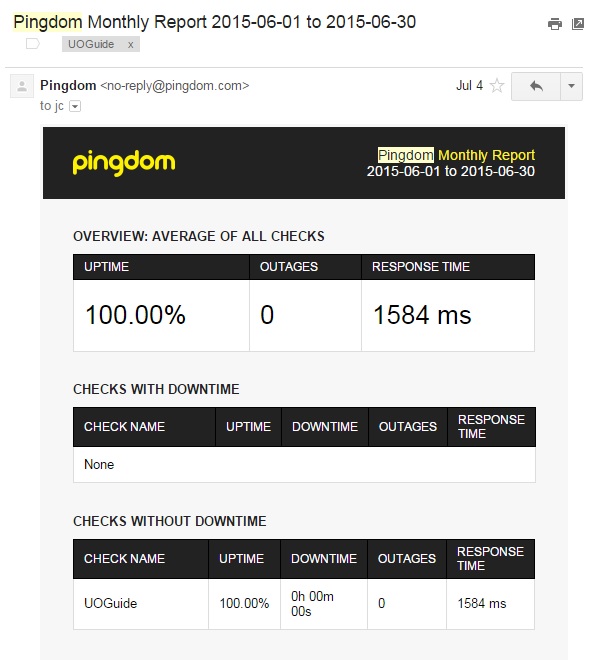Screen dimensions: 595x660
Task: Click the UOGuide check name cell
Action: 141,604
